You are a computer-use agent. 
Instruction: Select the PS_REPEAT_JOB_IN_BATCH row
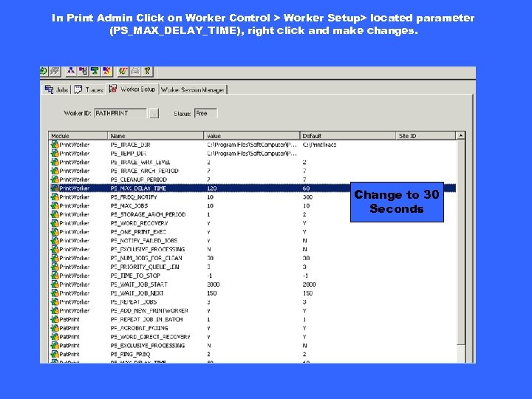(253, 319)
